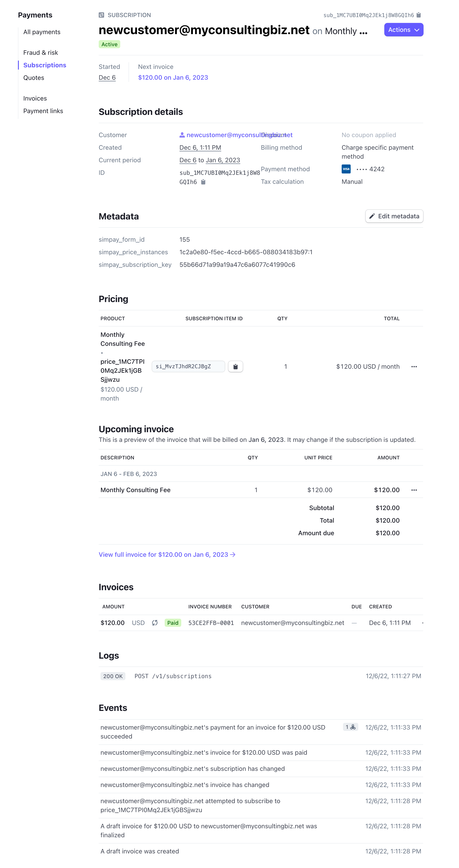Click the Dec 6 started date link
Screen dimensions: 459x868
tap(107, 77)
